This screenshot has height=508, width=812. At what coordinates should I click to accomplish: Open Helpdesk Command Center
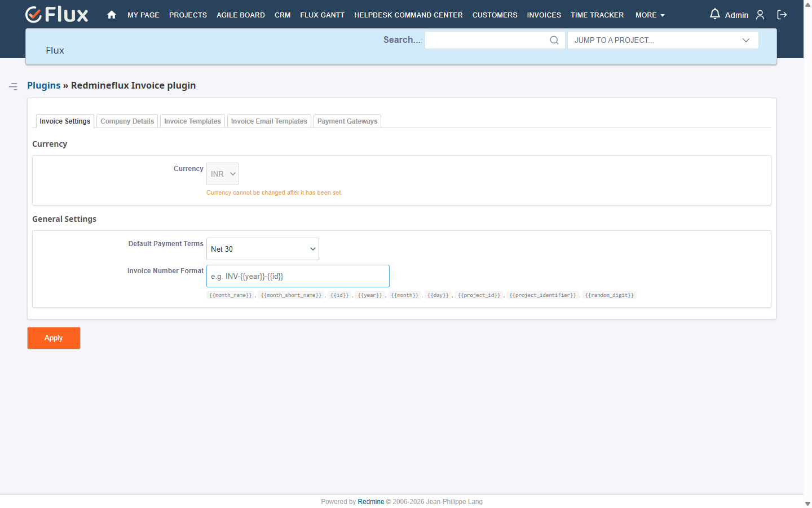point(408,15)
